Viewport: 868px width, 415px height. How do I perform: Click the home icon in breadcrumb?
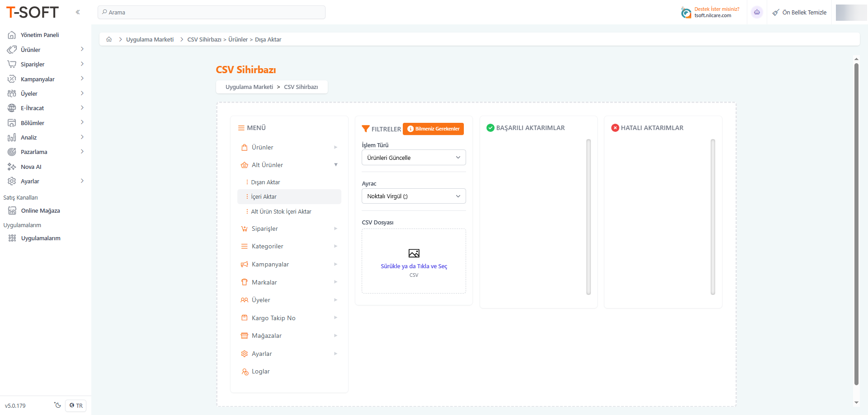point(109,39)
